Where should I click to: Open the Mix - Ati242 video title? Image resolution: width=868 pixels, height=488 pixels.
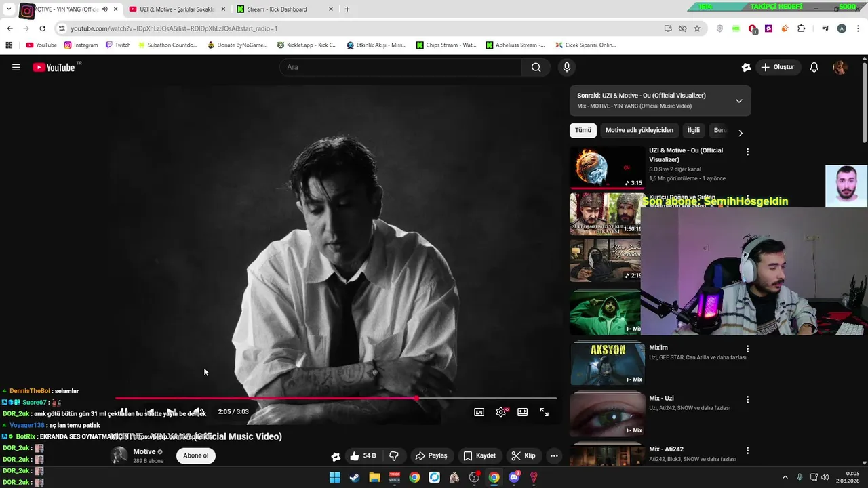pyautogui.click(x=666, y=449)
